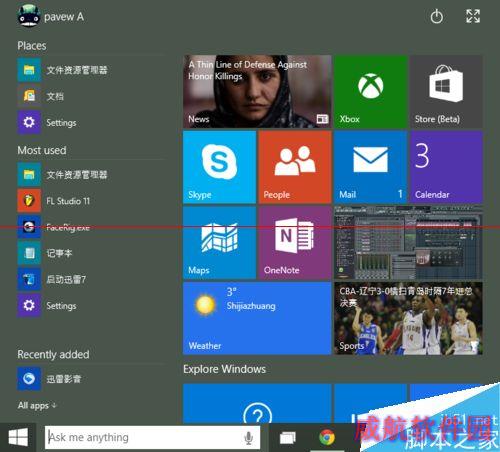500x452 pixels.
Task: Click the power button icon
Action: click(x=436, y=16)
